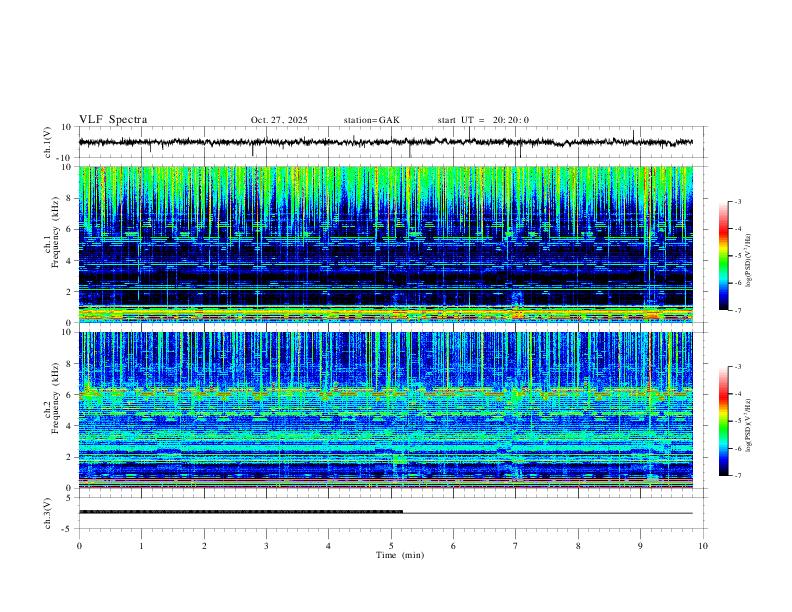Click the "6" kHz tick on ch.2 frequency axis

(69, 395)
